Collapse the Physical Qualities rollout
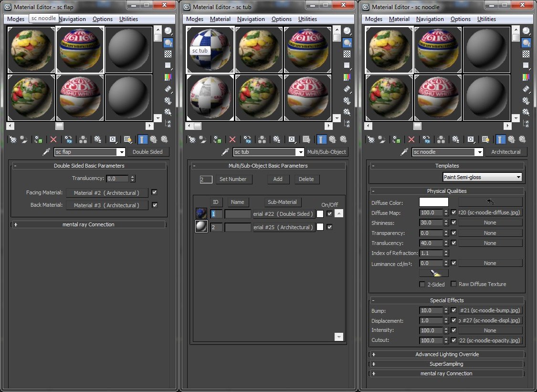 (x=447, y=191)
